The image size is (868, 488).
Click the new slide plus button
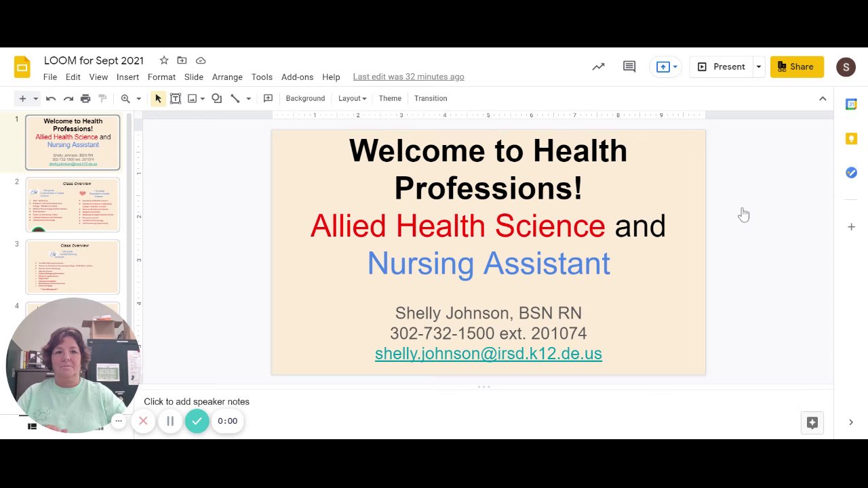pos(22,98)
